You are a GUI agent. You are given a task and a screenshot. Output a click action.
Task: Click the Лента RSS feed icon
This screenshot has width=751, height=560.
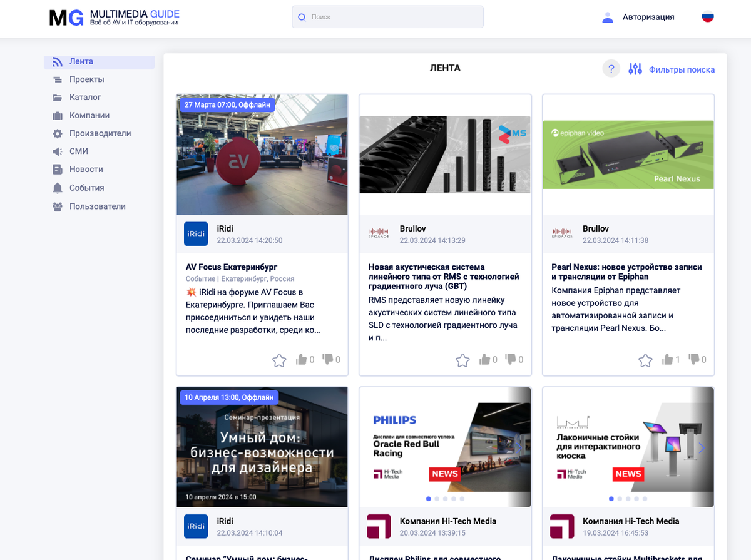[58, 62]
